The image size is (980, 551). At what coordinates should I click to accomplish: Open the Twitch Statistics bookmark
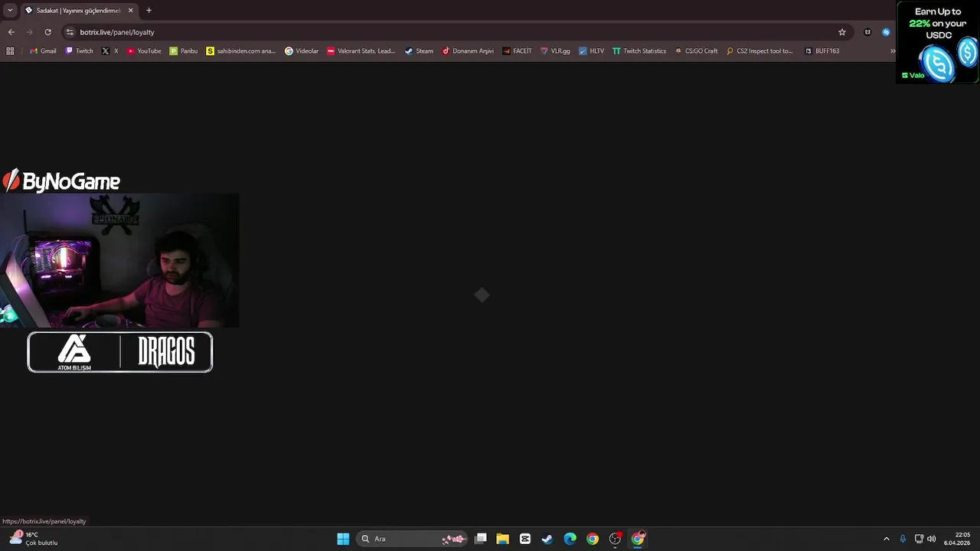639,51
